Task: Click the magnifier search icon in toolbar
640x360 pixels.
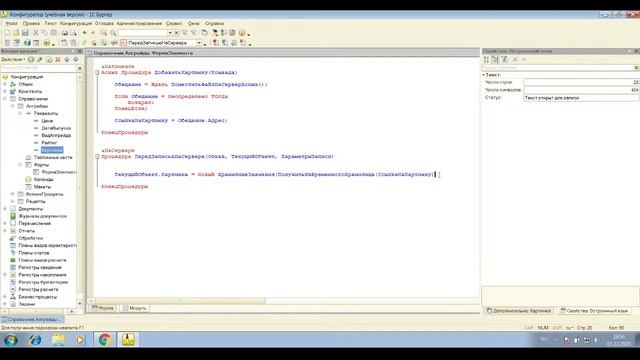Action: coord(113,33)
